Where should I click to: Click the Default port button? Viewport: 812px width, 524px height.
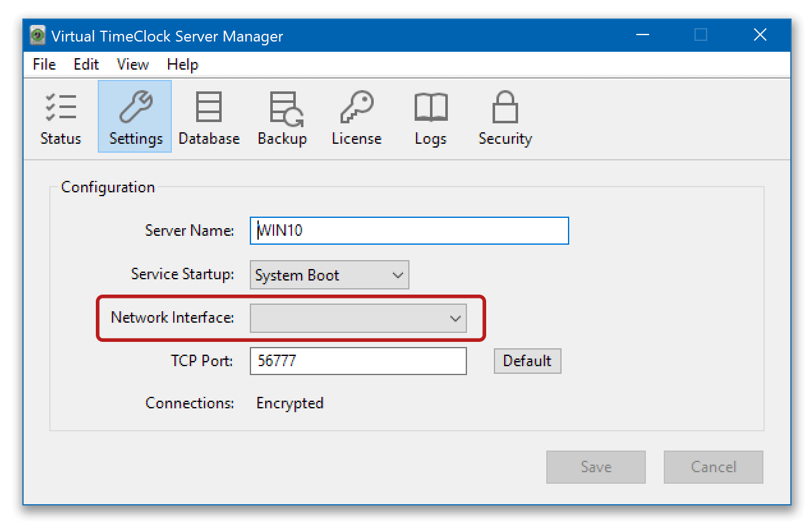(x=527, y=361)
